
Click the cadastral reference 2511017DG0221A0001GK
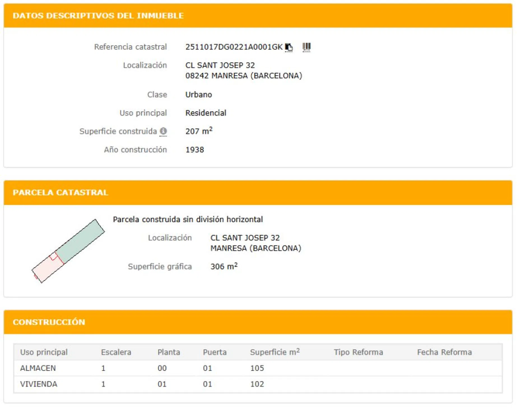pyautogui.click(x=234, y=47)
